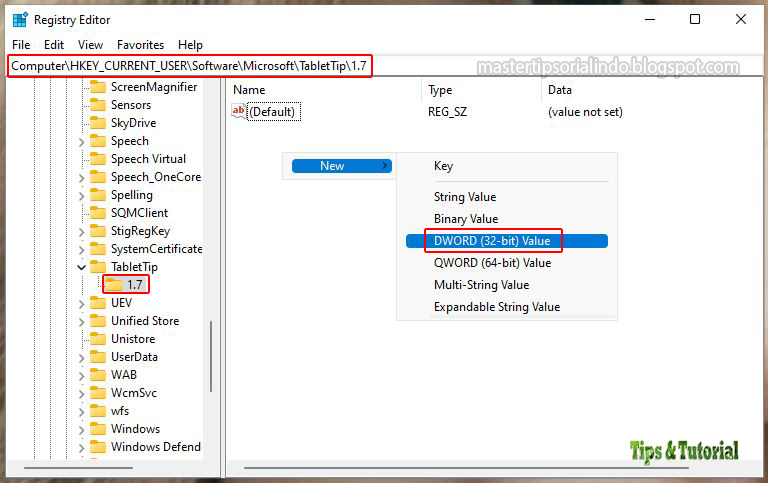Select the (Default) value entry

(x=272, y=112)
